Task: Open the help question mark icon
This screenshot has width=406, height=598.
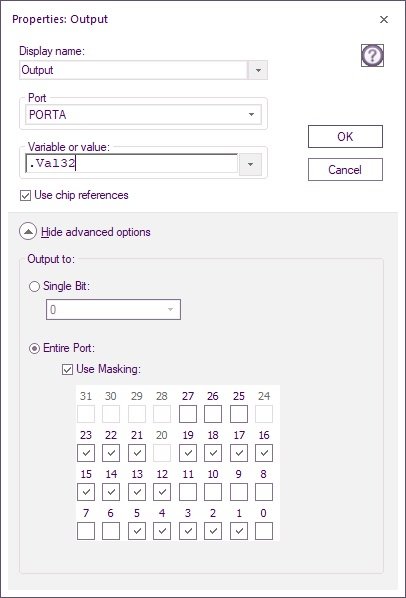Action: pyautogui.click(x=372, y=56)
